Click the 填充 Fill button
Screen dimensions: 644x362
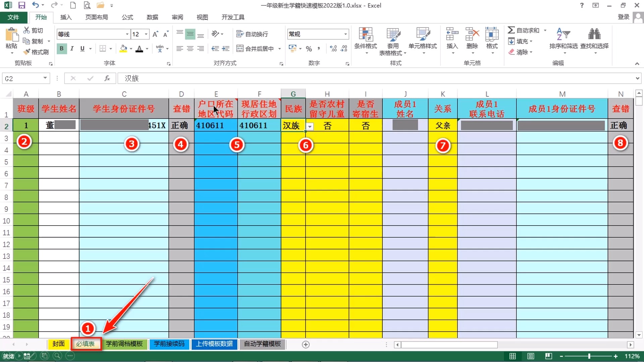tap(520, 41)
